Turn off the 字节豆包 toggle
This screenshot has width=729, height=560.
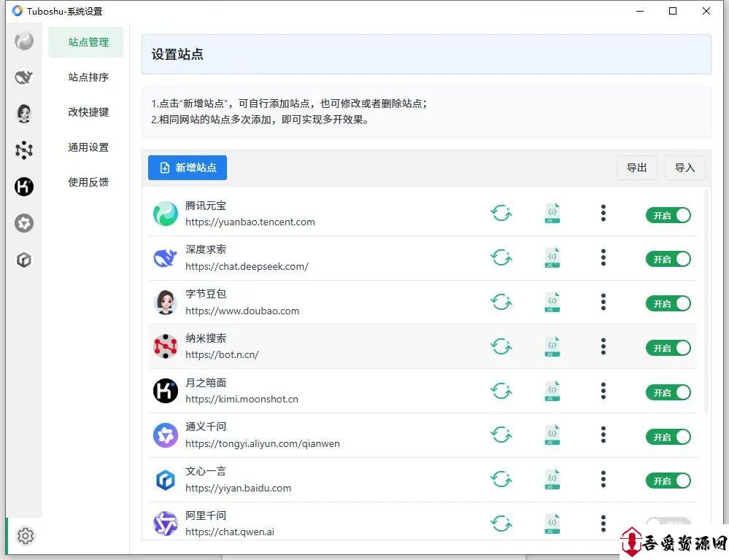pos(668,303)
